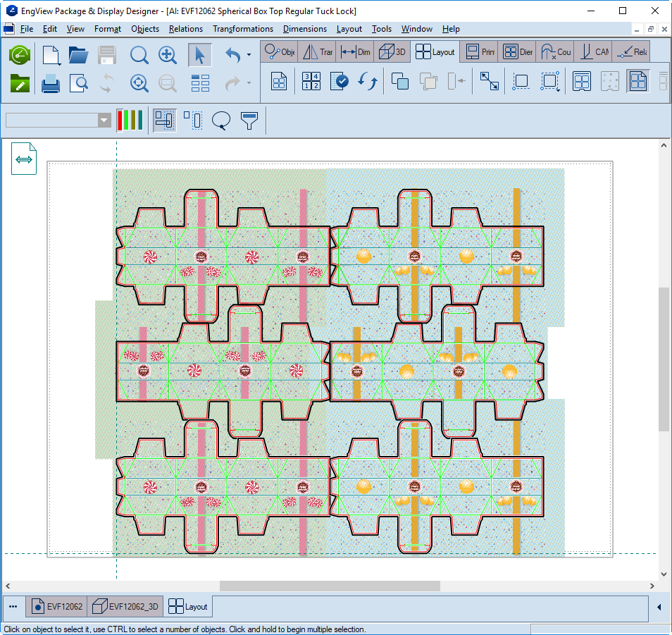Switch to the EVF12062_3D tab
This screenshot has height=635, width=672.
[127, 606]
